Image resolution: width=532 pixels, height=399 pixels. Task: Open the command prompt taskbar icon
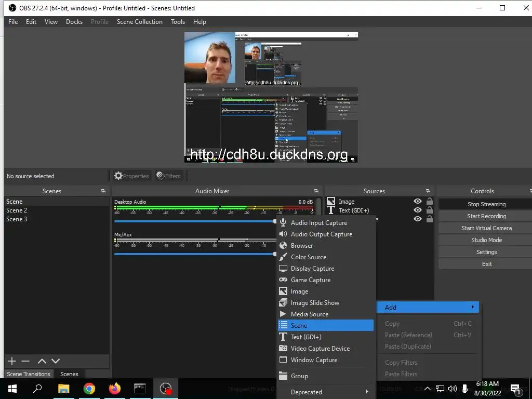click(140, 389)
